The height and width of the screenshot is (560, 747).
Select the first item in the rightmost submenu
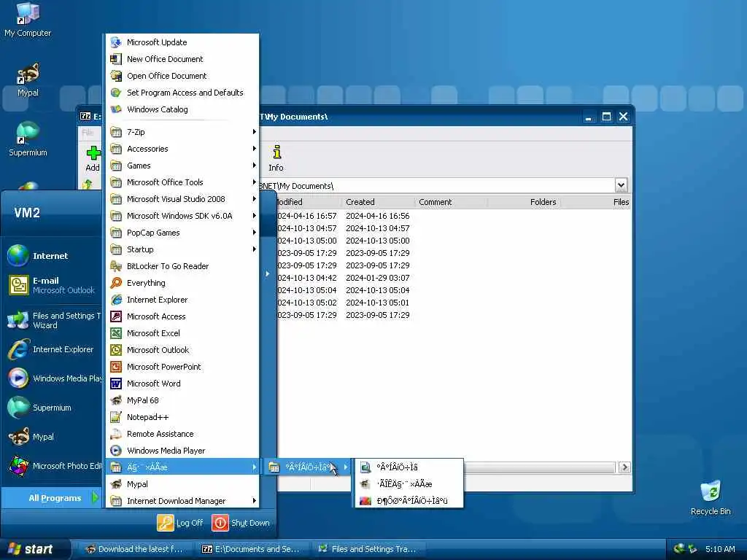[x=409, y=467]
